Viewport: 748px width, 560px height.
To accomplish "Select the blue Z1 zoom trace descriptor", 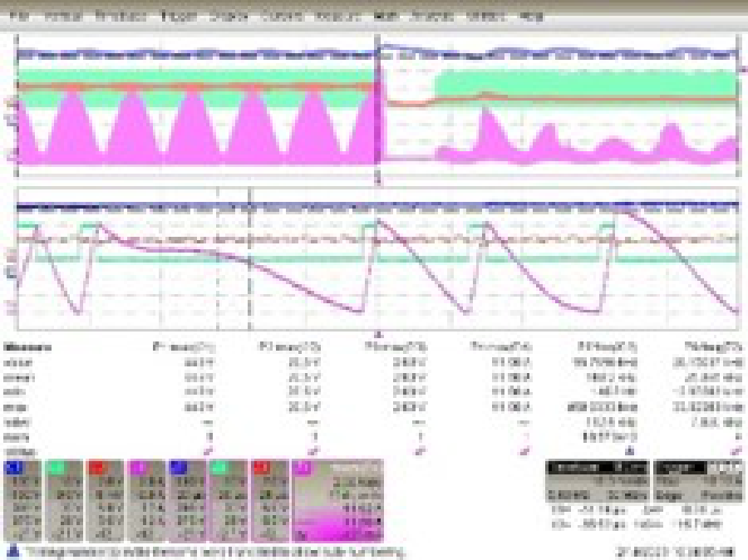I will (187, 499).
